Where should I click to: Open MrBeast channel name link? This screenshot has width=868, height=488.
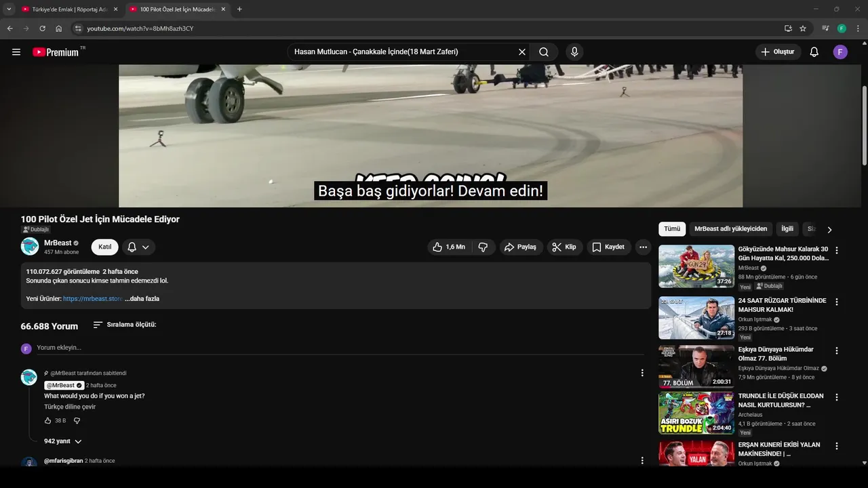pyautogui.click(x=58, y=243)
